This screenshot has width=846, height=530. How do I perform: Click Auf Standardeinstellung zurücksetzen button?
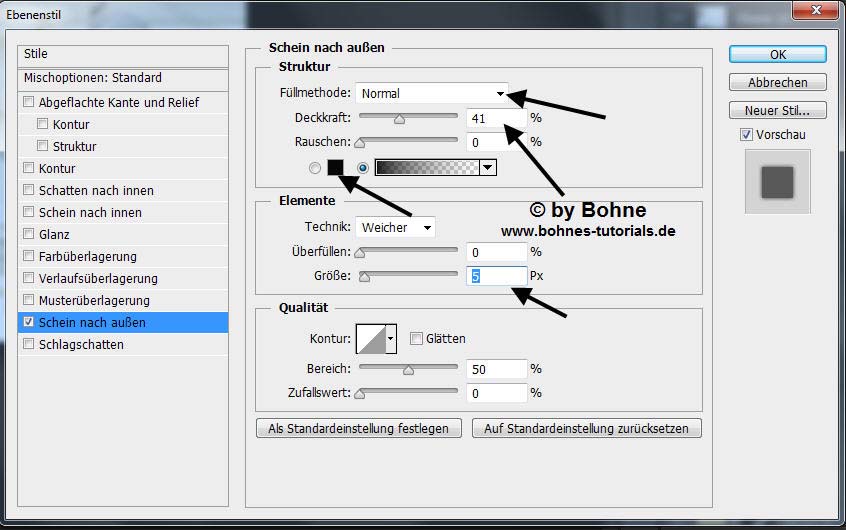click(587, 428)
